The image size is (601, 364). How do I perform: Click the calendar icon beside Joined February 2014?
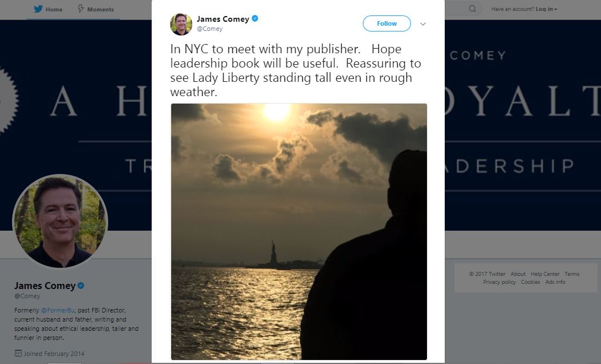tap(18, 353)
